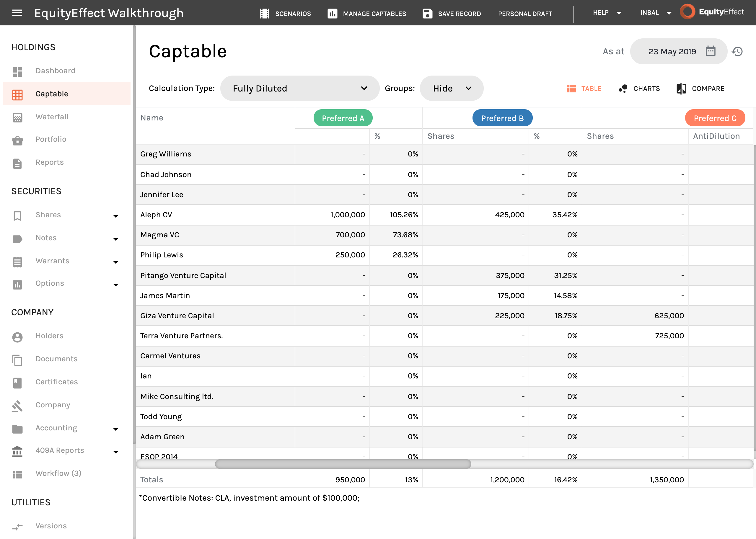Click the Name column header
The height and width of the screenshot is (539, 756).
point(152,118)
